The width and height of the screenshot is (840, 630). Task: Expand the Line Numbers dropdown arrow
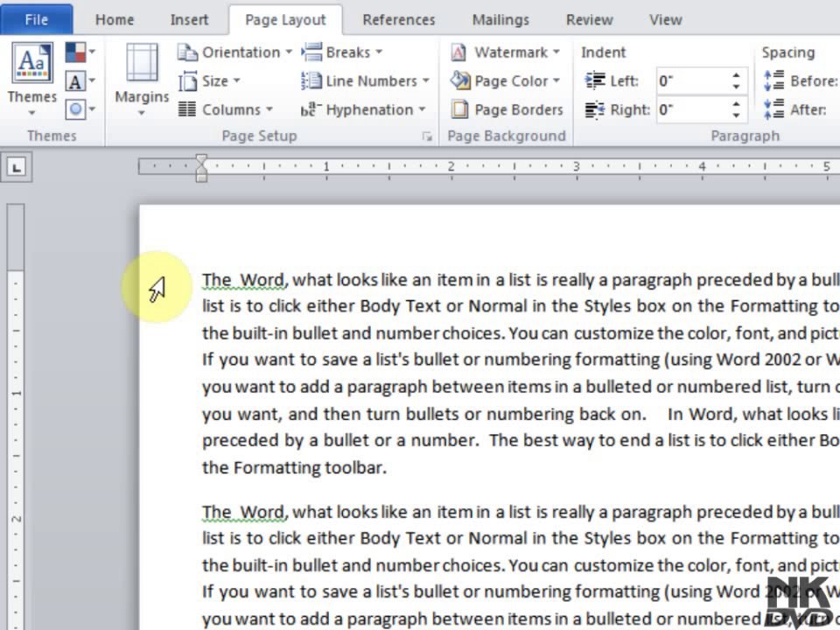point(426,80)
